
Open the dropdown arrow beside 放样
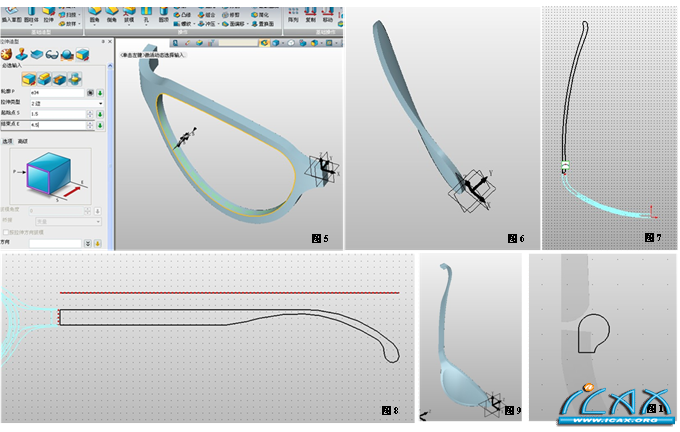pyautogui.click(x=79, y=23)
